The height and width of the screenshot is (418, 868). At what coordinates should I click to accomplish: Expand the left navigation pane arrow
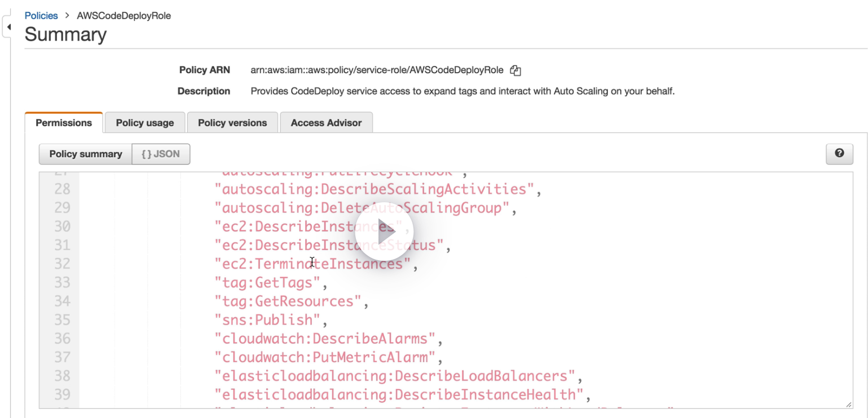[x=8, y=27]
